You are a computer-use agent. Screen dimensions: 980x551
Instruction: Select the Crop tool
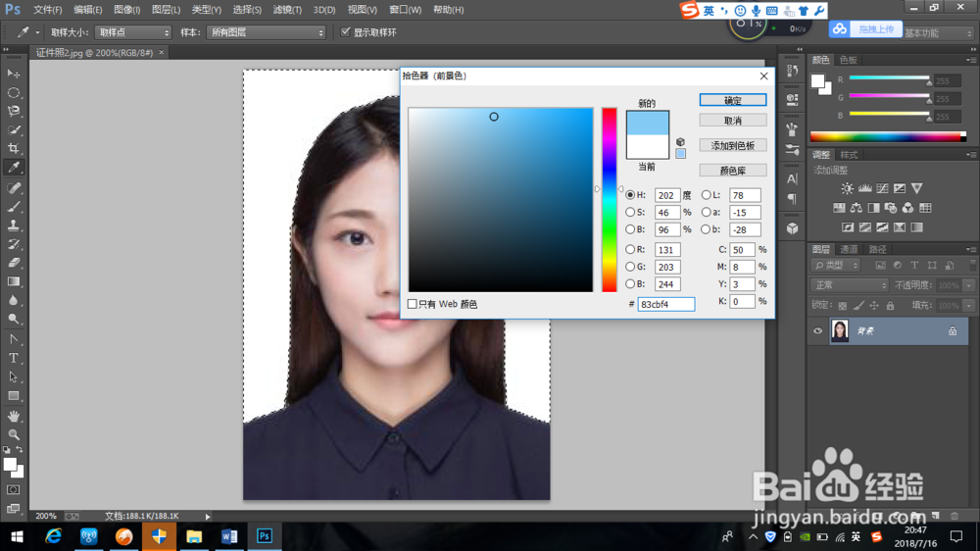pos(13,149)
